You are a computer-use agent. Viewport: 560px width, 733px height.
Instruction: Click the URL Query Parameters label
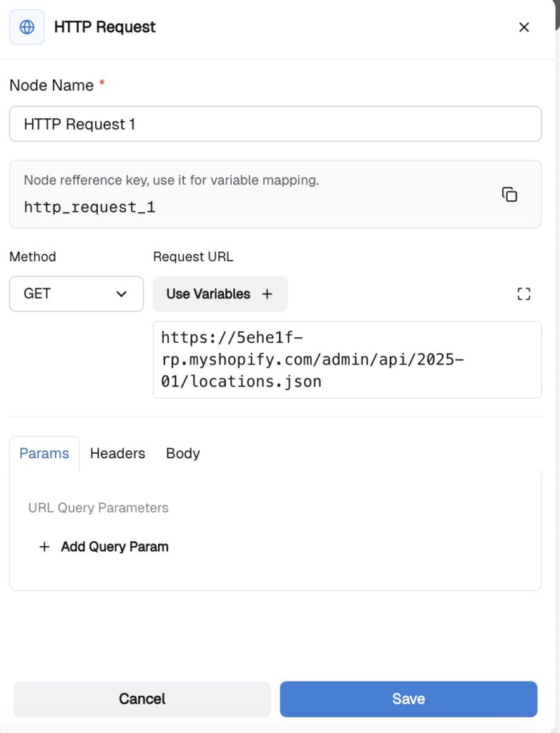(x=98, y=508)
